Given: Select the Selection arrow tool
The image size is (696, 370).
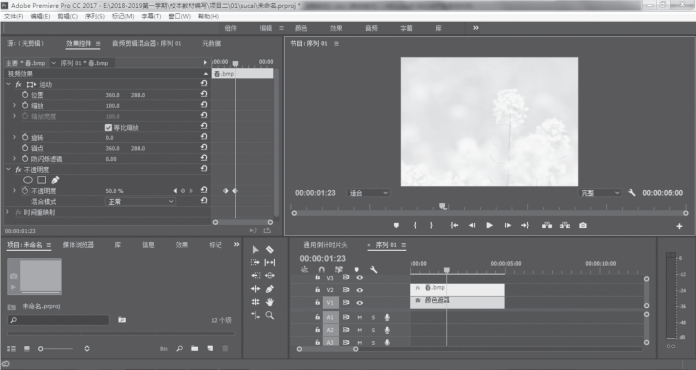Looking at the screenshot, I should 255,250.
